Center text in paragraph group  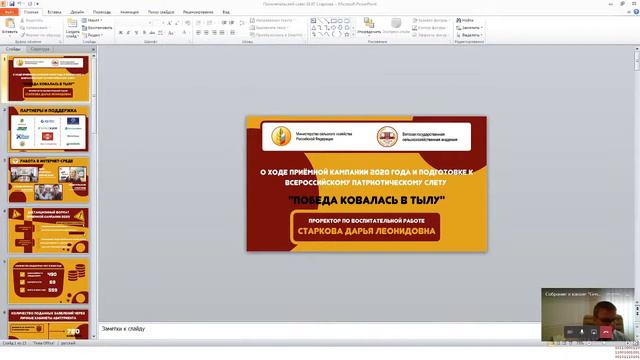(x=207, y=33)
